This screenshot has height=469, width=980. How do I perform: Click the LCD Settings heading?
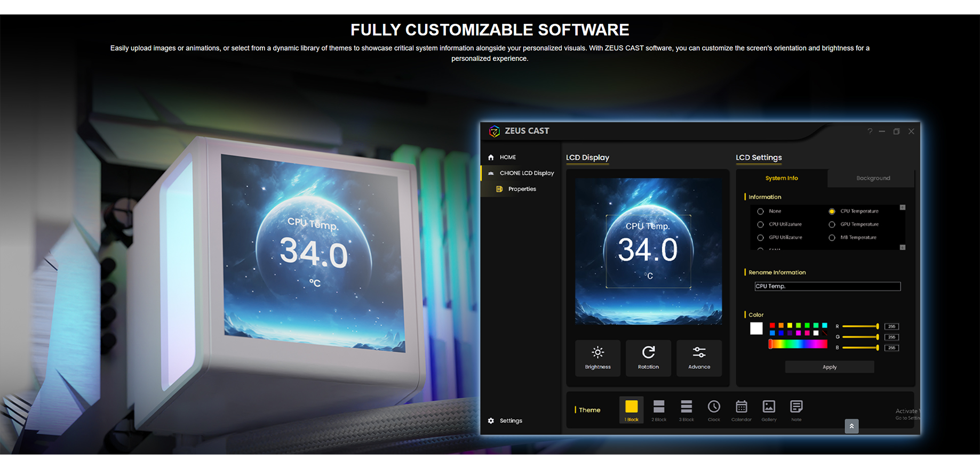tap(759, 158)
